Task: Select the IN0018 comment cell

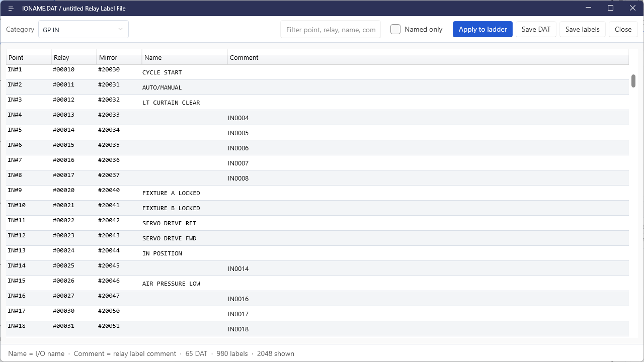Action: point(428,329)
